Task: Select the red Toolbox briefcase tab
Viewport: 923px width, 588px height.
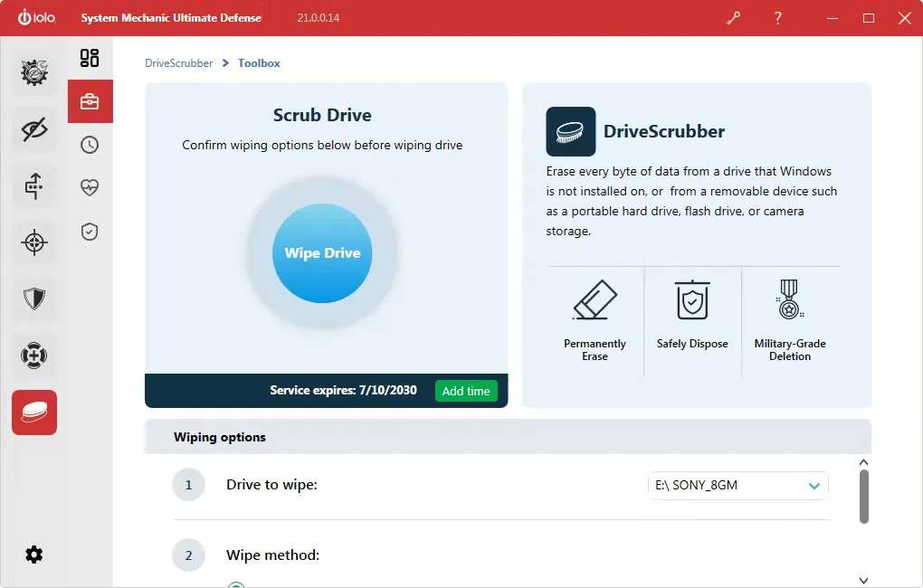Action: (90, 101)
